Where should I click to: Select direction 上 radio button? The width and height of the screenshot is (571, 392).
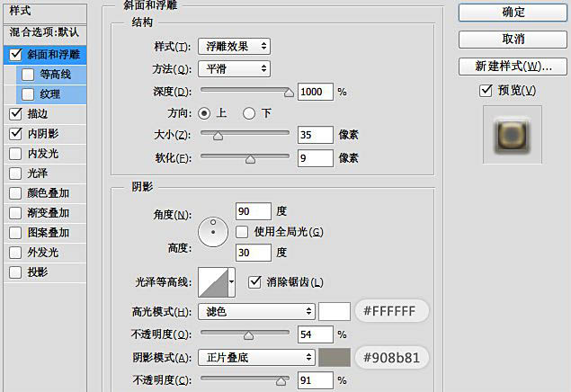click(204, 113)
